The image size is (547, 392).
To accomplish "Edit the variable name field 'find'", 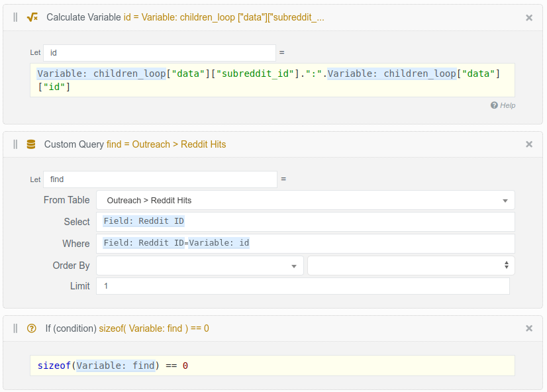I will 160,179.
